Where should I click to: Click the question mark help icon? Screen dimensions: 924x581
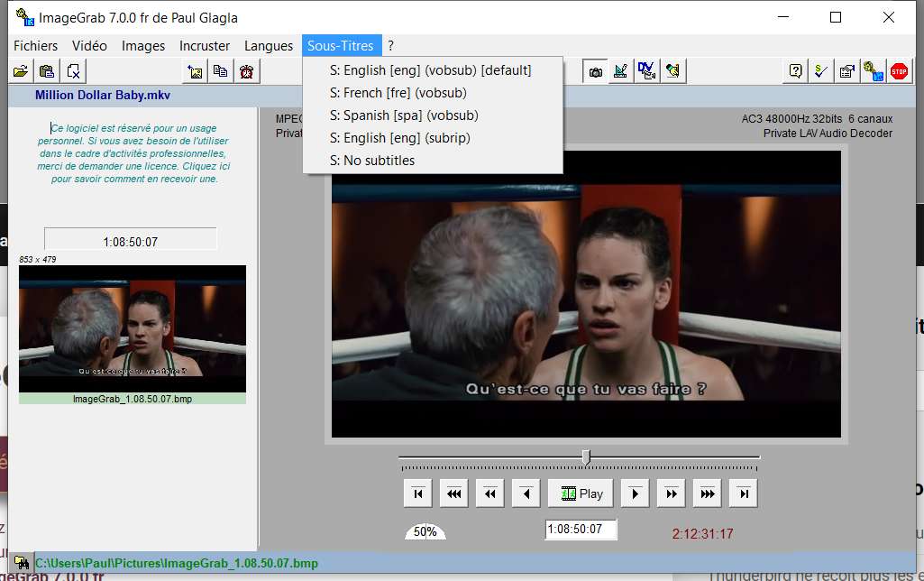click(x=795, y=71)
